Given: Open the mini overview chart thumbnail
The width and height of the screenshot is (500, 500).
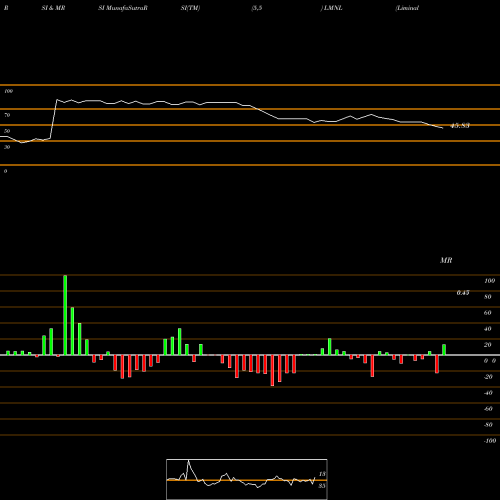Looking at the screenshot, I should tap(247, 479).
